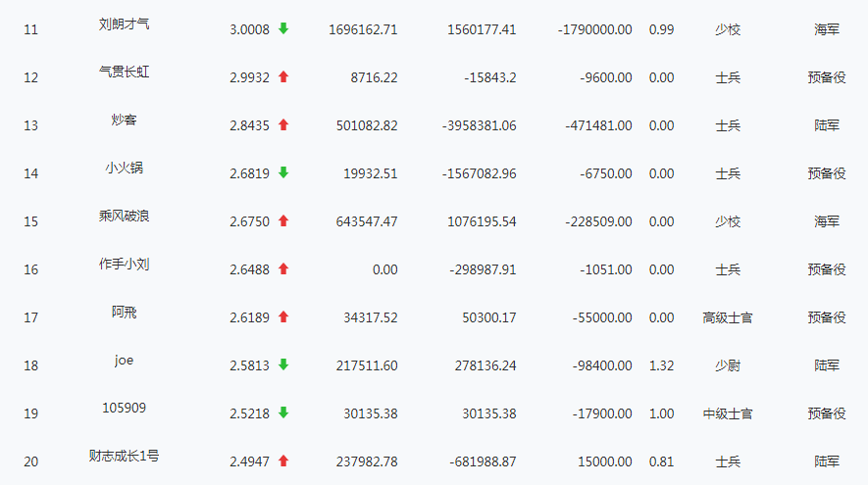The image size is (868, 485).
Task: Click the red up arrow beside 2.8435
Action: coord(283,125)
